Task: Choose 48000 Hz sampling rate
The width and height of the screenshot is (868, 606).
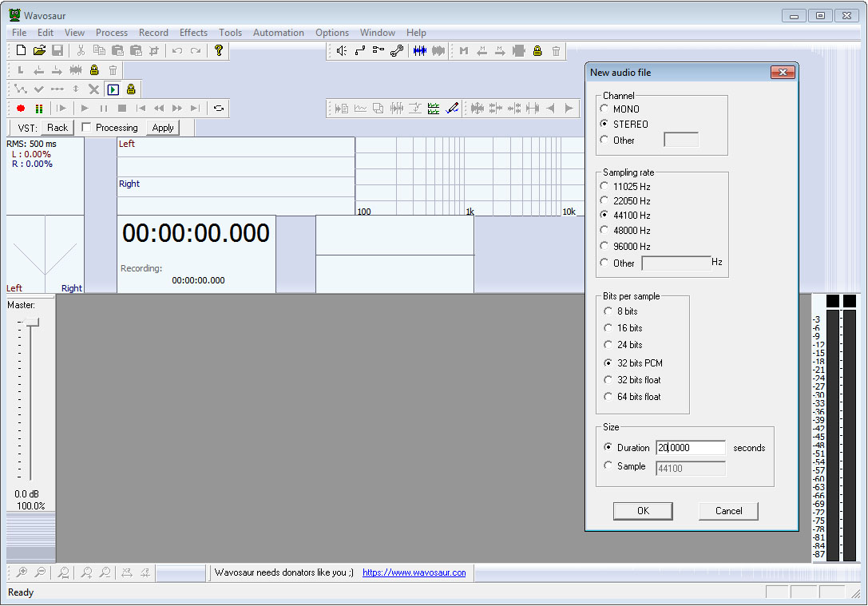Action: 604,231
